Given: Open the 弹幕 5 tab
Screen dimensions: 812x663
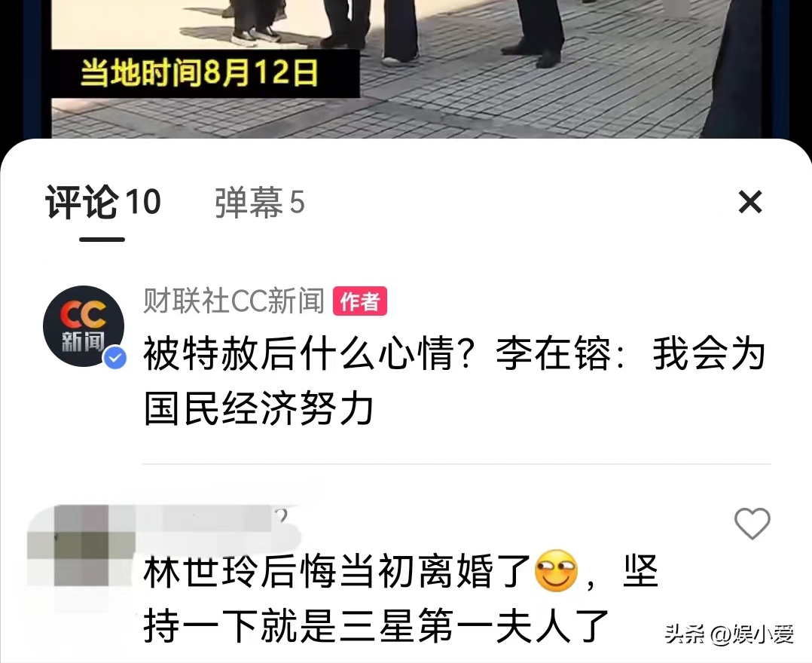Looking at the screenshot, I should [259, 202].
